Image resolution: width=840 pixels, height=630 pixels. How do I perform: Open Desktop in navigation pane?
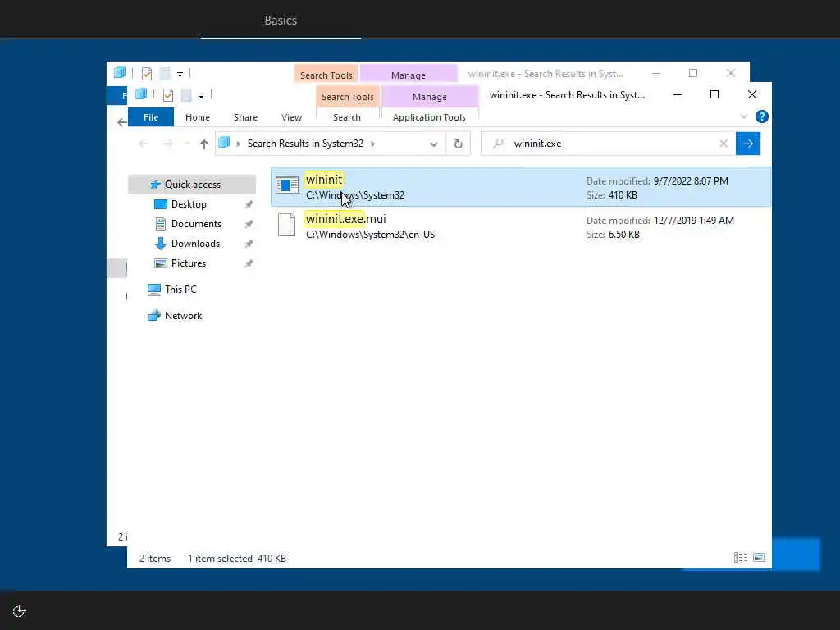pyautogui.click(x=189, y=204)
